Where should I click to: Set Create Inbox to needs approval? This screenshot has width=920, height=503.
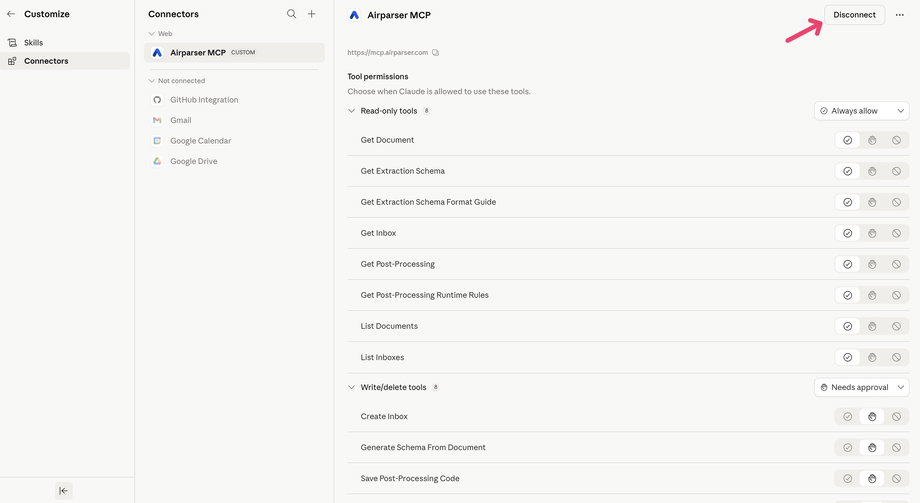tap(872, 417)
